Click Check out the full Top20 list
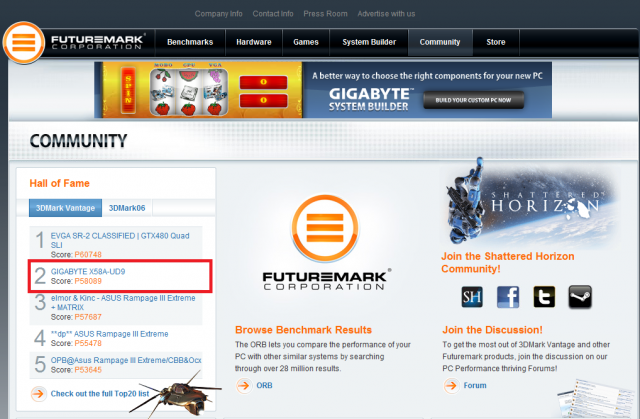The height and width of the screenshot is (419, 640). point(100,394)
